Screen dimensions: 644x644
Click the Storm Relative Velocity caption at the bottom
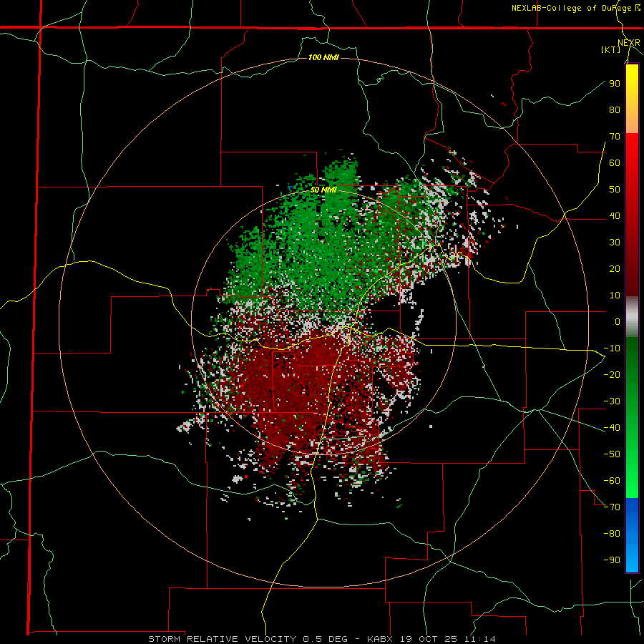click(322, 639)
